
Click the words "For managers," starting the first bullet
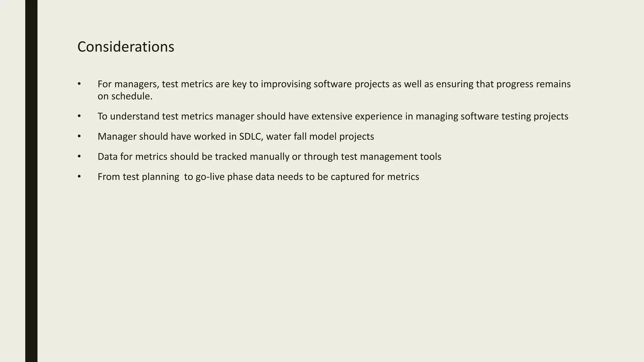point(128,85)
